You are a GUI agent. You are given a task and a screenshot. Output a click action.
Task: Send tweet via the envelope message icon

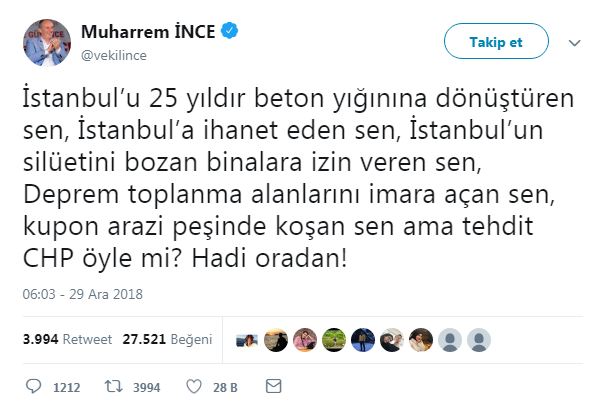(273, 386)
